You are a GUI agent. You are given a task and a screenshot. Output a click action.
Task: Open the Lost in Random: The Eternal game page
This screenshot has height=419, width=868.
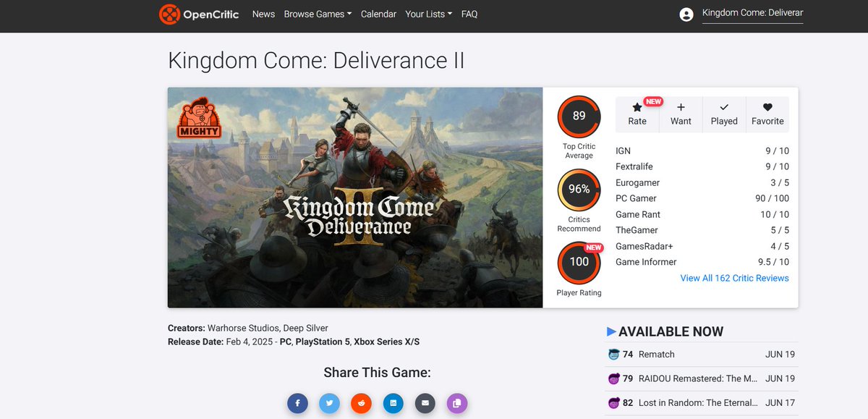698,403
